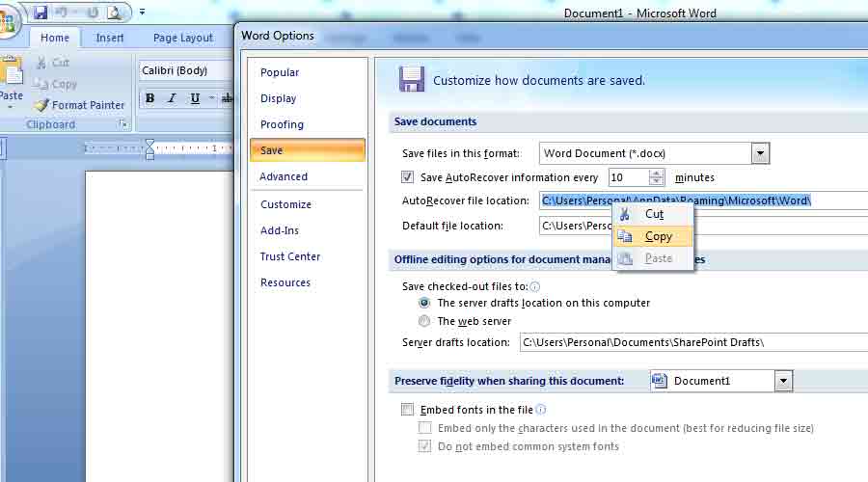Click the Office Button orb
The image size is (868, 482).
point(7,22)
